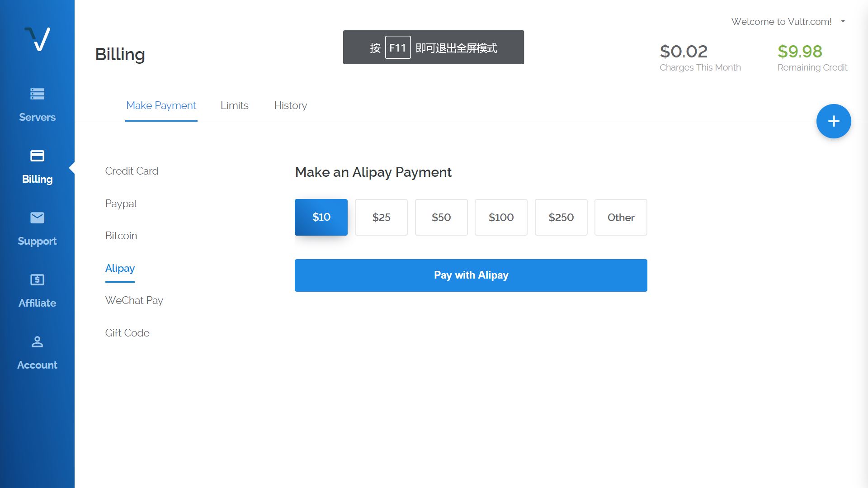Screen dimensions: 868x488
Task: Select the Gift Code option
Action: pyautogui.click(x=127, y=333)
